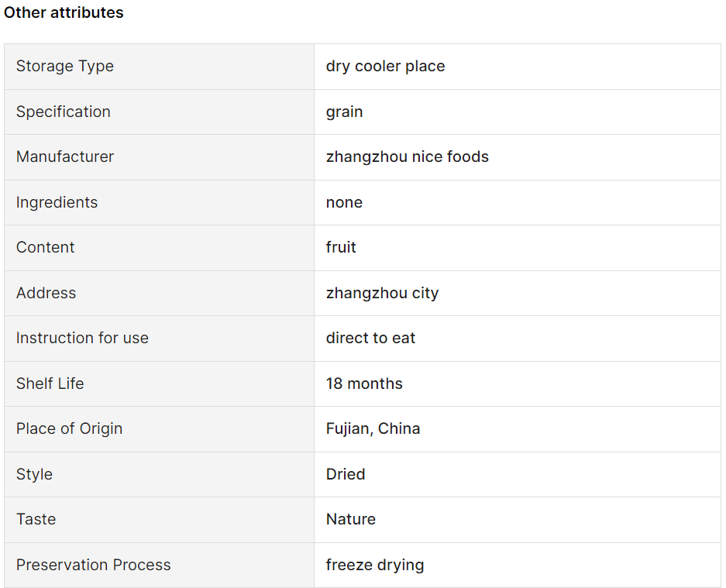The width and height of the screenshot is (726, 588).
Task: Select the Address label cell
Action: [x=160, y=294]
